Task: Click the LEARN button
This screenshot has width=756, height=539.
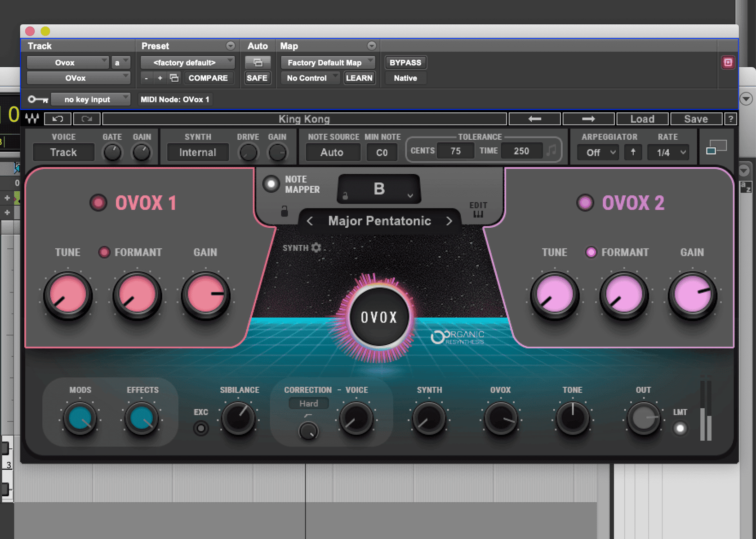Action: [359, 78]
